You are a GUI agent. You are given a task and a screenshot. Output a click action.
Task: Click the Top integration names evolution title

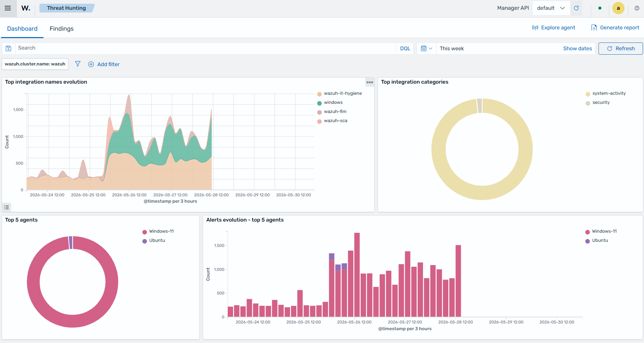[46, 82]
